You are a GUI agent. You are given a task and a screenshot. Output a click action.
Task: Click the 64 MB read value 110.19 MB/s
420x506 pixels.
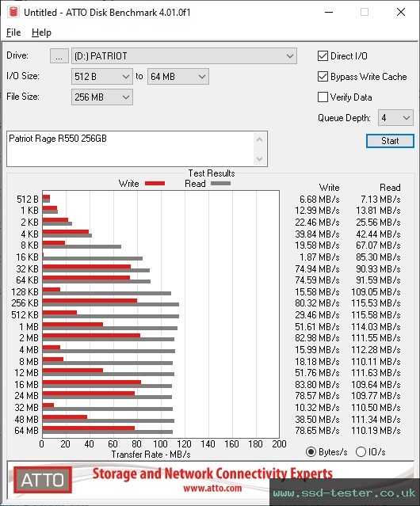376,431
